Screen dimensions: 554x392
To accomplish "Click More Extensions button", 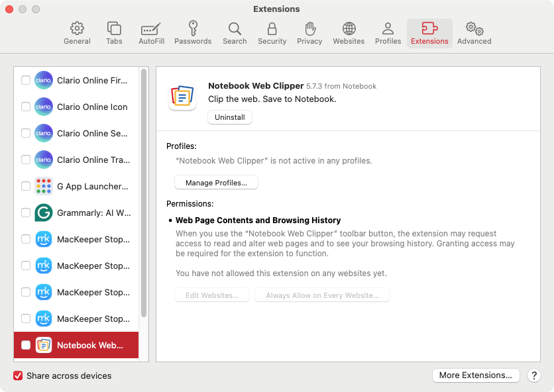I will point(476,375).
